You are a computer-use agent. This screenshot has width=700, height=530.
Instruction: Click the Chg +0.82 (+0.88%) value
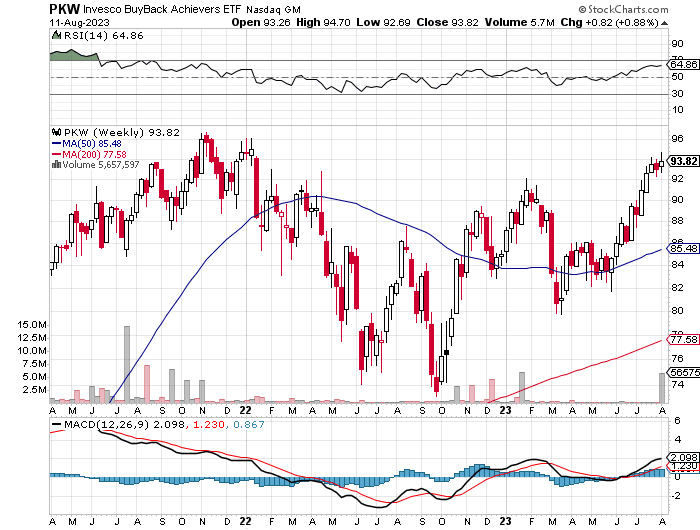click(609, 22)
